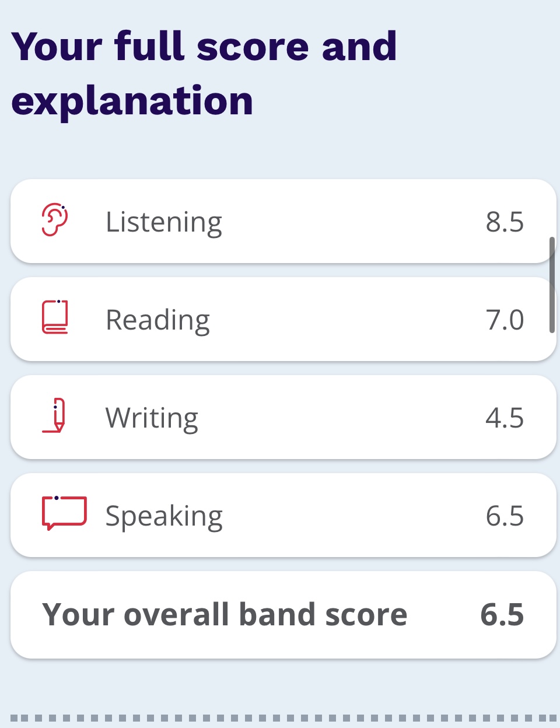Image resolution: width=560 pixels, height=728 pixels.
Task: Open the Speaking score card
Action: 283,515
